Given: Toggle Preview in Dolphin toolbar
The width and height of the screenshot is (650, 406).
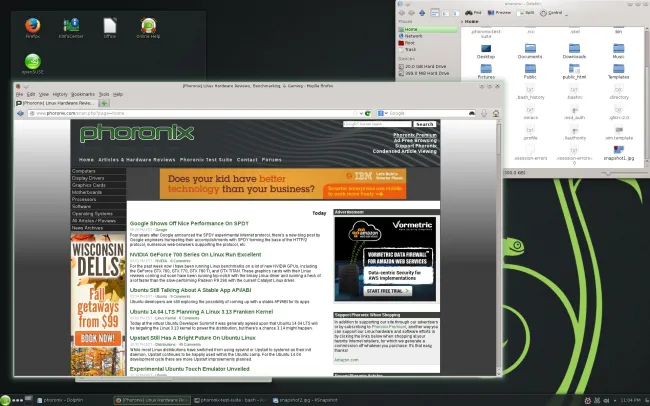Looking at the screenshot, I should pyautogui.click(x=499, y=13).
